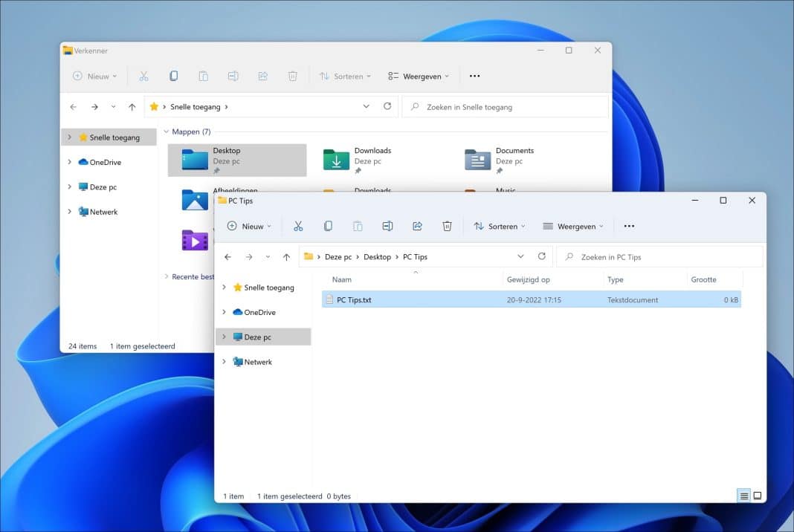Open the Nieuw dropdown in the PC Tips window
Image resolution: width=794 pixels, height=532 pixels.
pos(248,226)
